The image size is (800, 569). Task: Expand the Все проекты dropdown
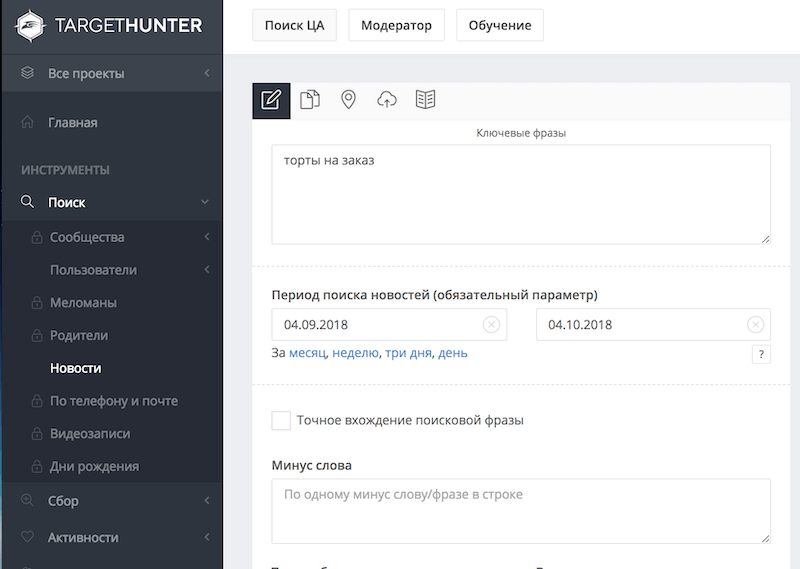pos(206,73)
